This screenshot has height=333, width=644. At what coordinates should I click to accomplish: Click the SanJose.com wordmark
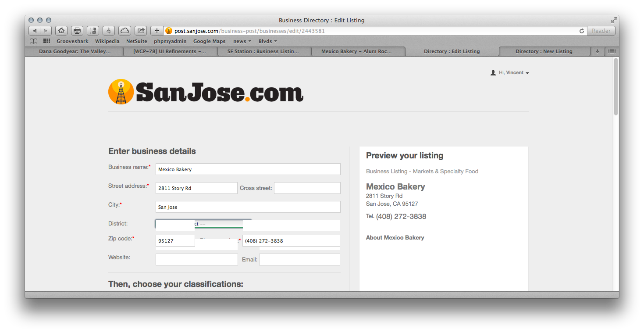(x=220, y=92)
